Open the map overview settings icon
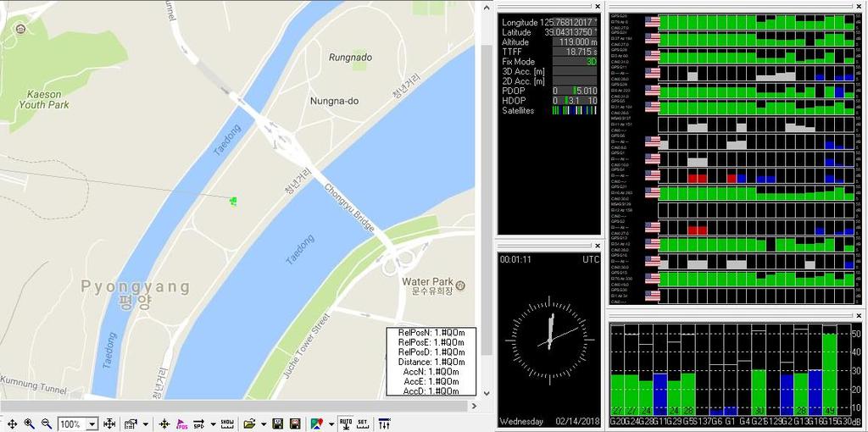 131,424
